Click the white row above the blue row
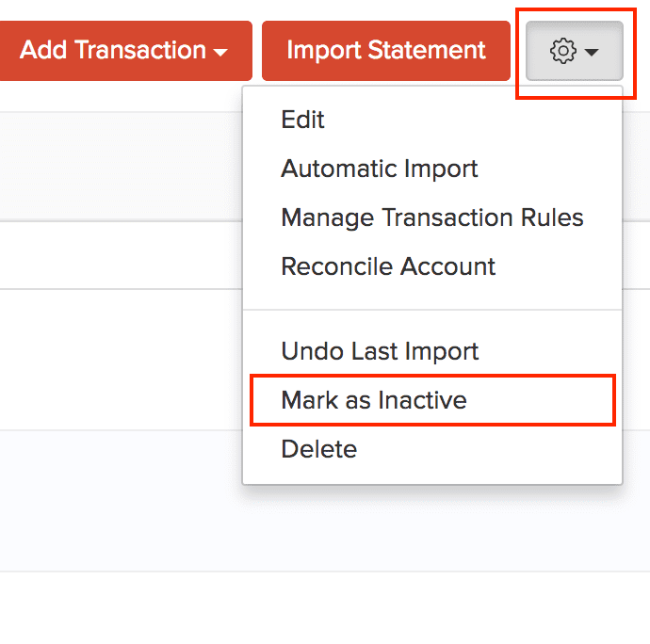The image size is (650, 644). pos(121,360)
